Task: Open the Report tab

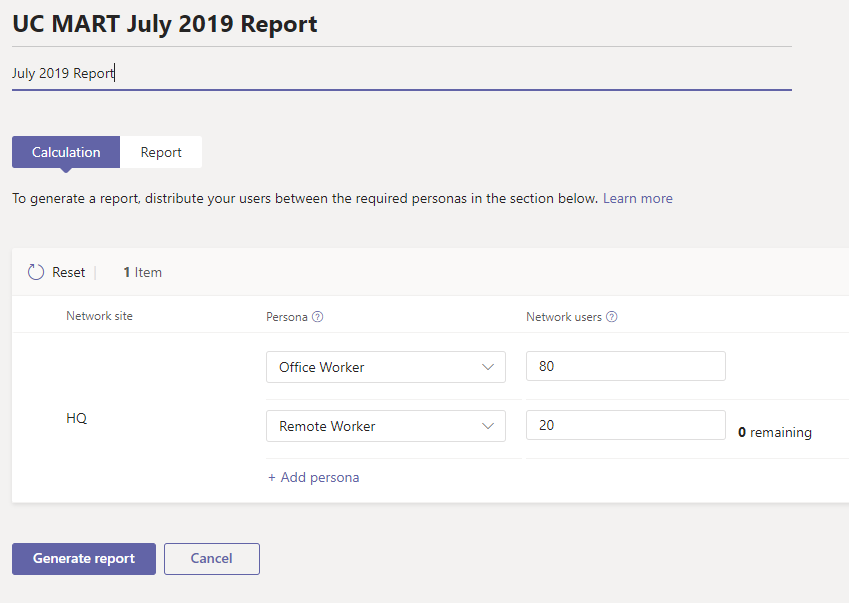Action: 161,152
